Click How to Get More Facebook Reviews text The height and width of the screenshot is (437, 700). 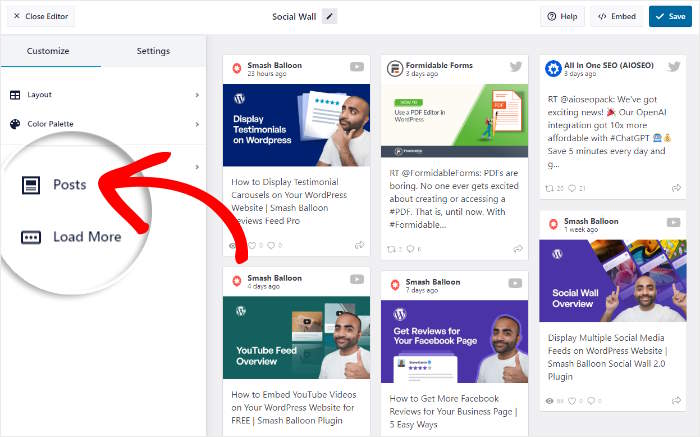[x=453, y=412]
